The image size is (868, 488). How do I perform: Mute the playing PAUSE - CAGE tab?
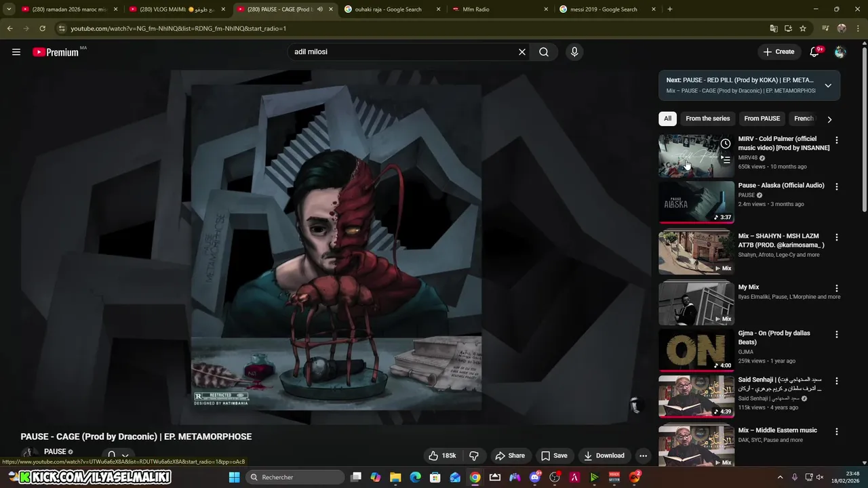coord(320,9)
